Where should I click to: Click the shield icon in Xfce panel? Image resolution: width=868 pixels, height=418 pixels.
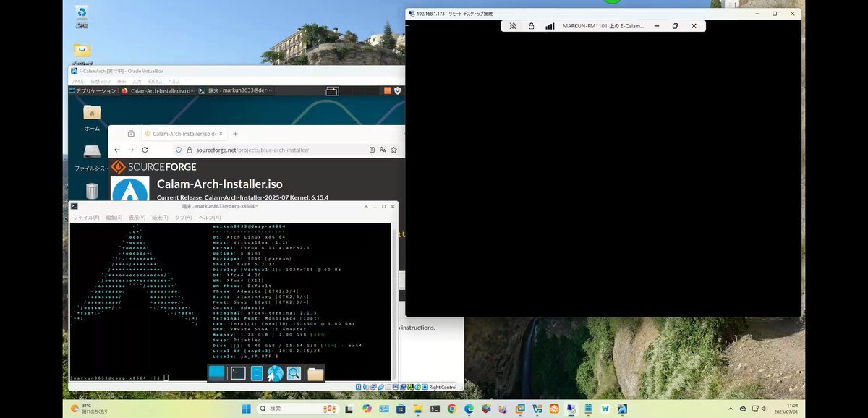coord(398,91)
